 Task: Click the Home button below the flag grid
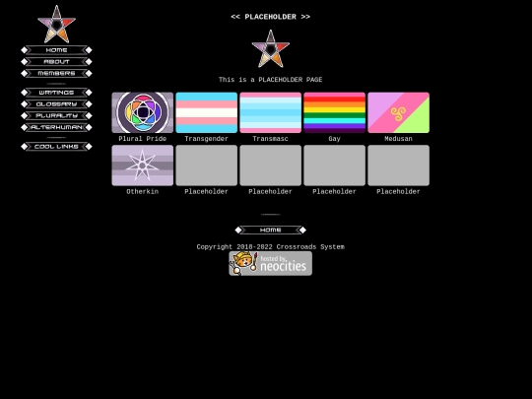pyautogui.click(x=270, y=230)
